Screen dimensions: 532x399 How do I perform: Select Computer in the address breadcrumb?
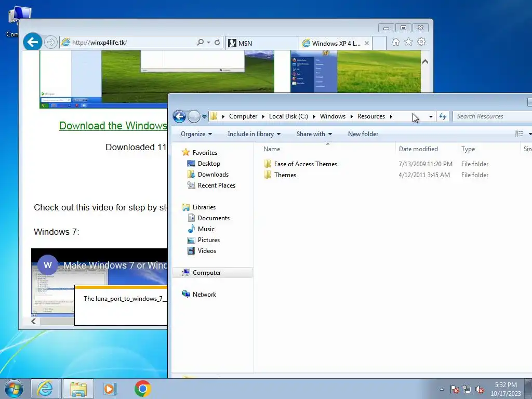tap(243, 116)
